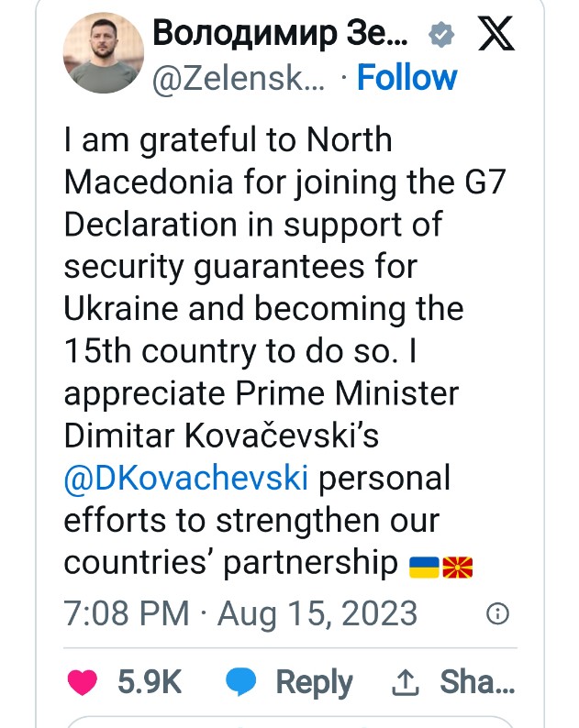Click the partially visible button below the action row
The width and height of the screenshot is (579, 728).
[290, 722]
